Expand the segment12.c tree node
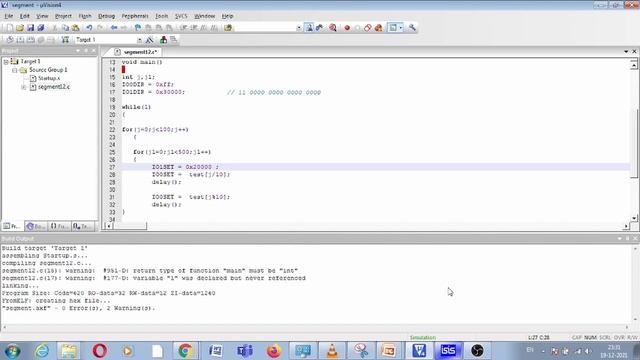The height and width of the screenshot is (360, 640). click(x=24, y=87)
